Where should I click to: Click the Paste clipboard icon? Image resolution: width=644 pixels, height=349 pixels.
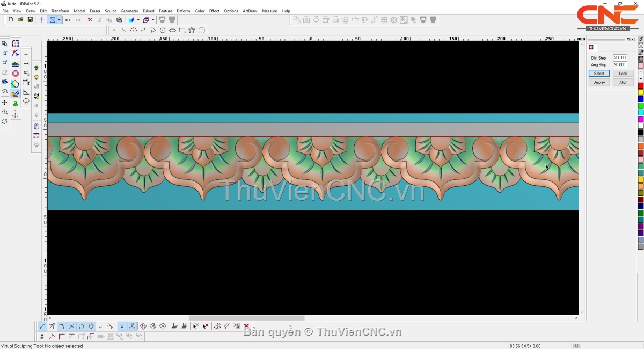(119, 20)
